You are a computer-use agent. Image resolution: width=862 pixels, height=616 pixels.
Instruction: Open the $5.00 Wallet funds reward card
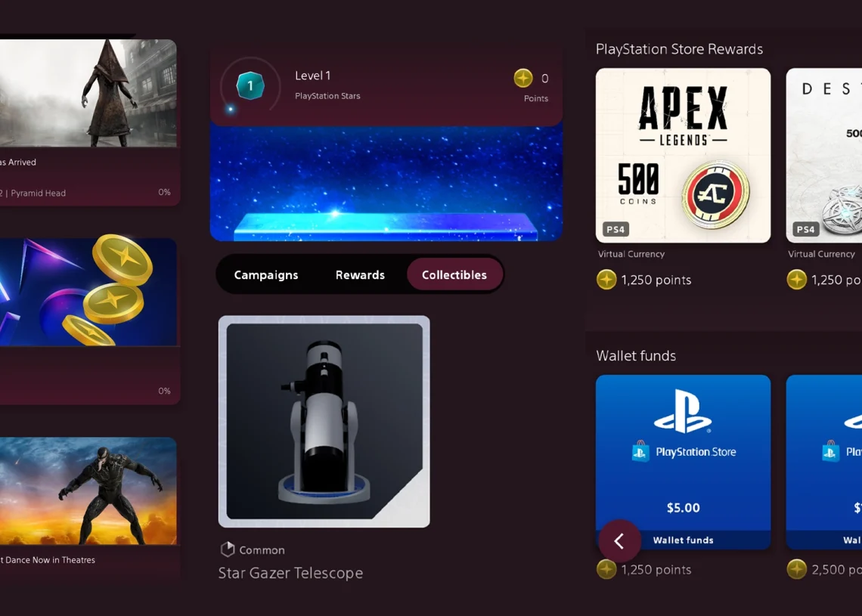click(684, 462)
